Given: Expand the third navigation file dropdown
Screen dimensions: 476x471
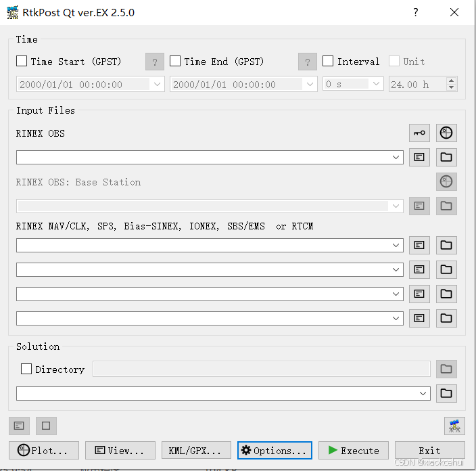Looking at the screenshot, I should [396, 294].
